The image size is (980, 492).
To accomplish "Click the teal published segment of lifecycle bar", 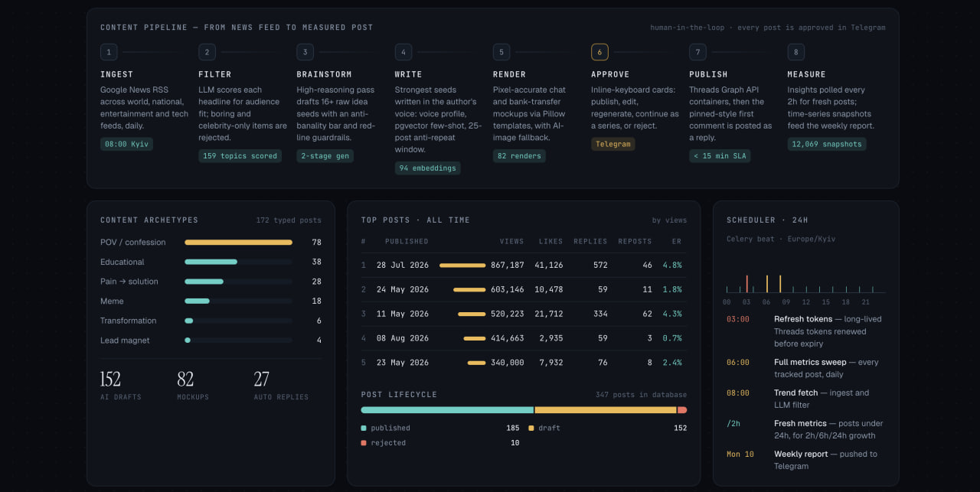I will [x=447, y=410].
